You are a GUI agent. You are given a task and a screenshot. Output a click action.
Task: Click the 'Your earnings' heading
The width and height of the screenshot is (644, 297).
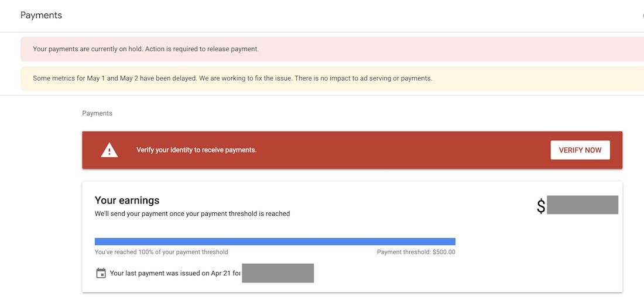coord(127,201)
